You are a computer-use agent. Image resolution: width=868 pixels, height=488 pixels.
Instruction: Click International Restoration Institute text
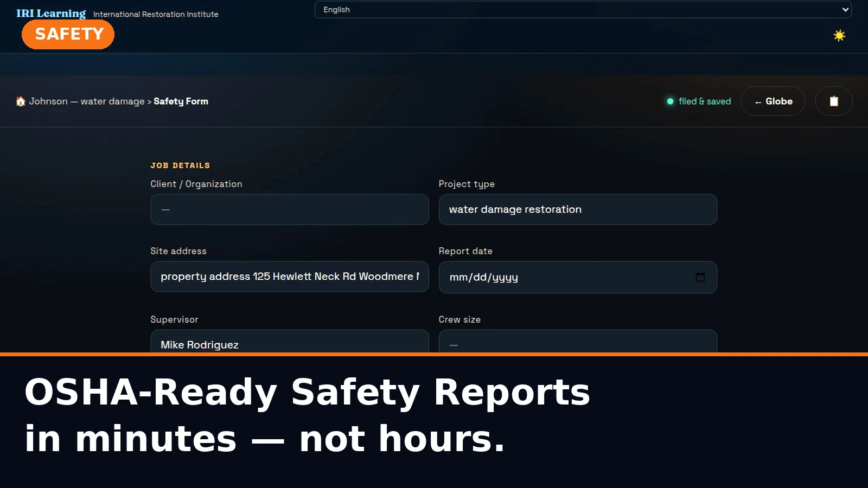pyautogui.click(x=156, y=14)
